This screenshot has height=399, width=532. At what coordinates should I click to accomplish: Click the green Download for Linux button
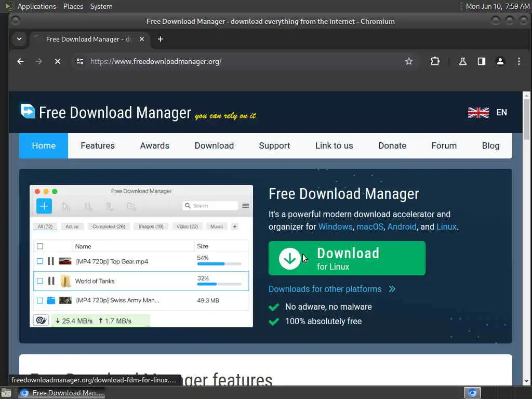(347, 258)
